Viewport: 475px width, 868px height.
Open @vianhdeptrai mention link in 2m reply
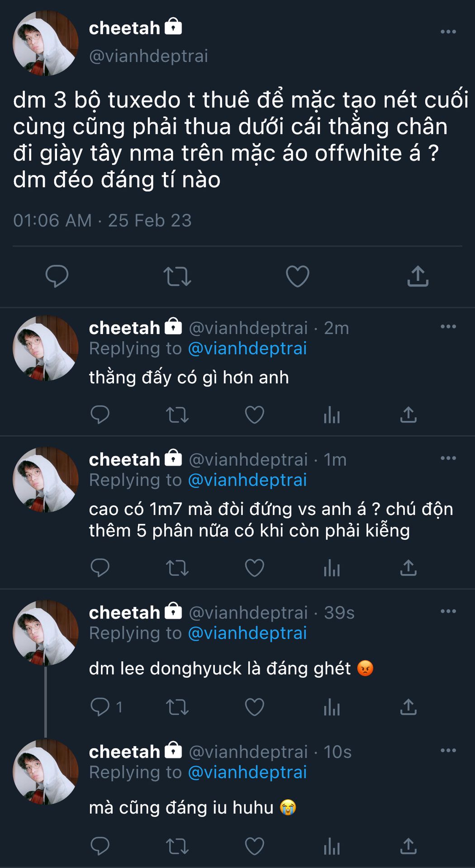(247, 349)
